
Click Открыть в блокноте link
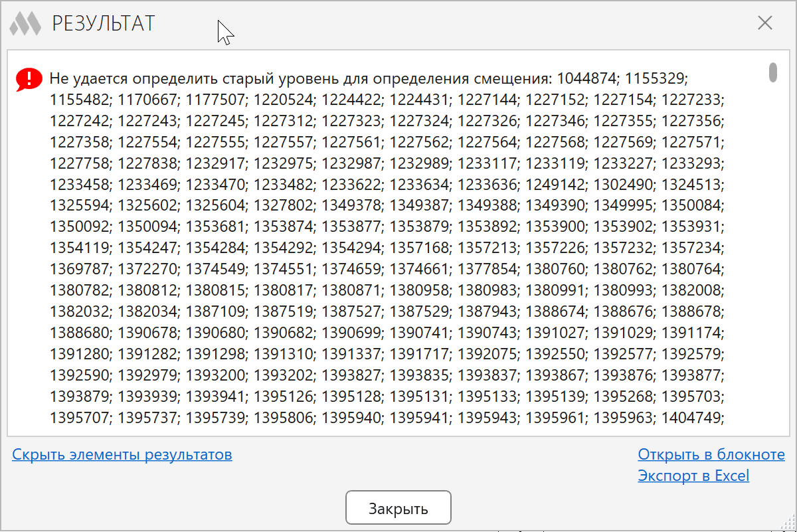(x=711, y=455)
